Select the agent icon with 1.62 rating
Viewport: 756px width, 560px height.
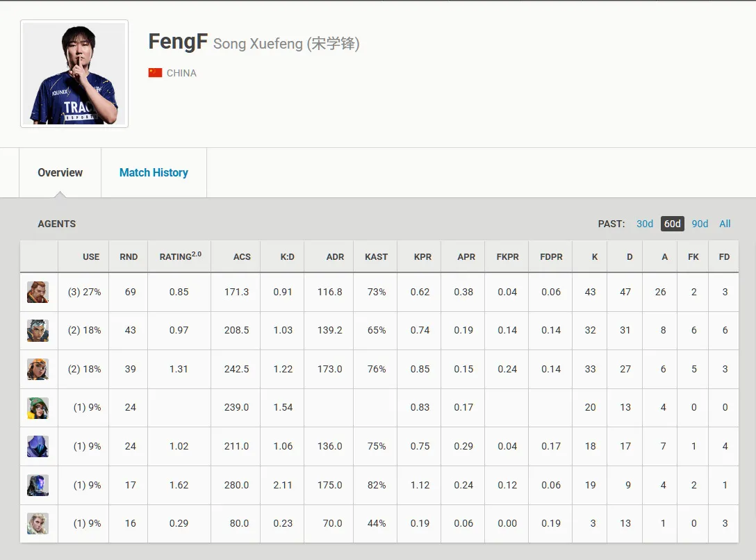coord(38,485)
